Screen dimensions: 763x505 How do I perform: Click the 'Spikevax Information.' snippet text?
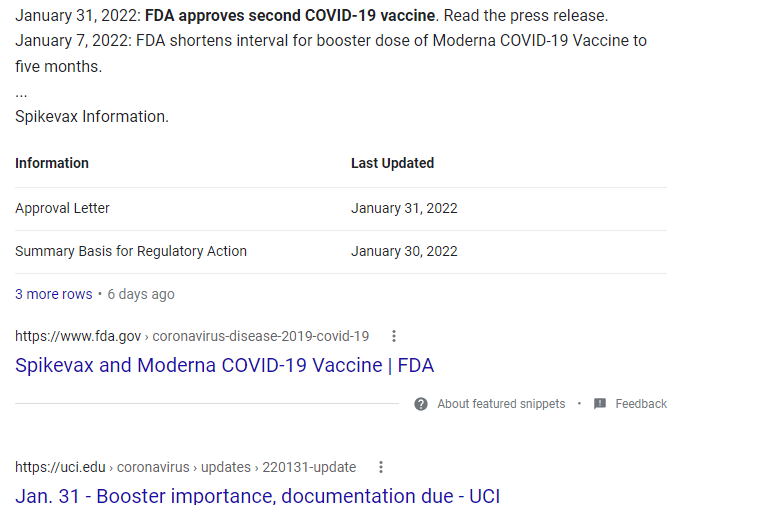click(92, 116)
